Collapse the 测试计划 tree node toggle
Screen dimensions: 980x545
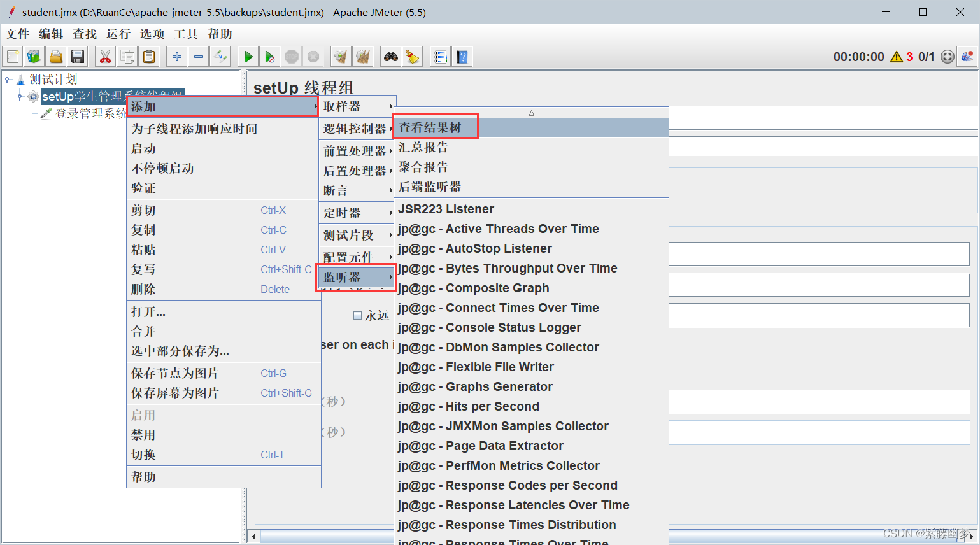pos(8,80)
